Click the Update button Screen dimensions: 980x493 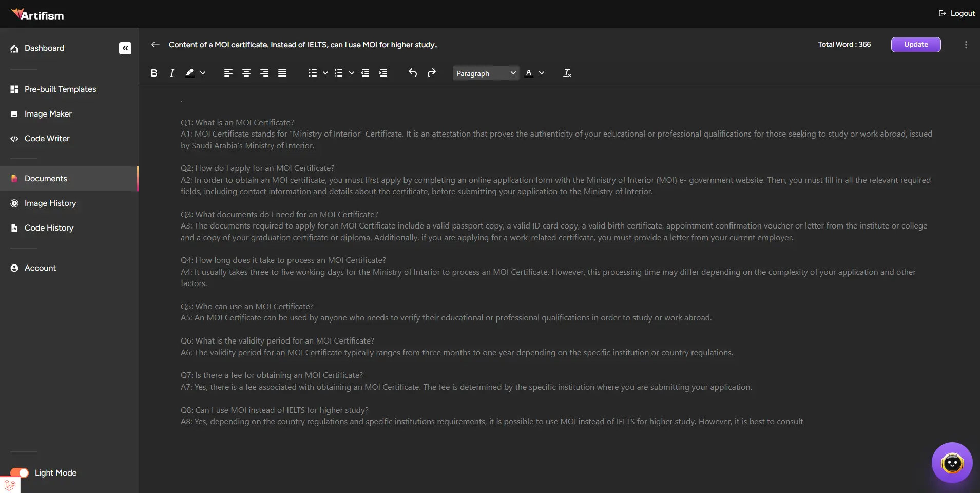[916, 45]
